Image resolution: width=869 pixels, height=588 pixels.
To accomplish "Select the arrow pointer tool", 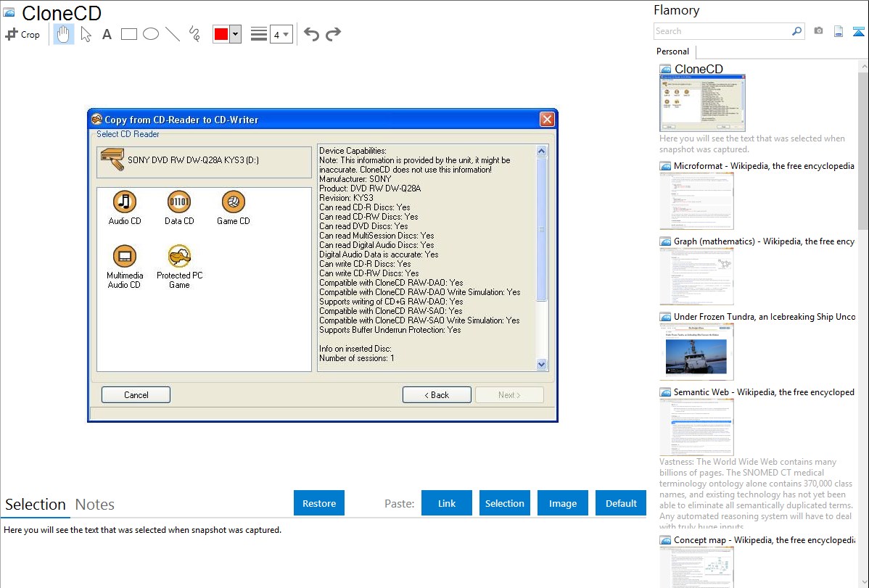I will pos(86,34).
